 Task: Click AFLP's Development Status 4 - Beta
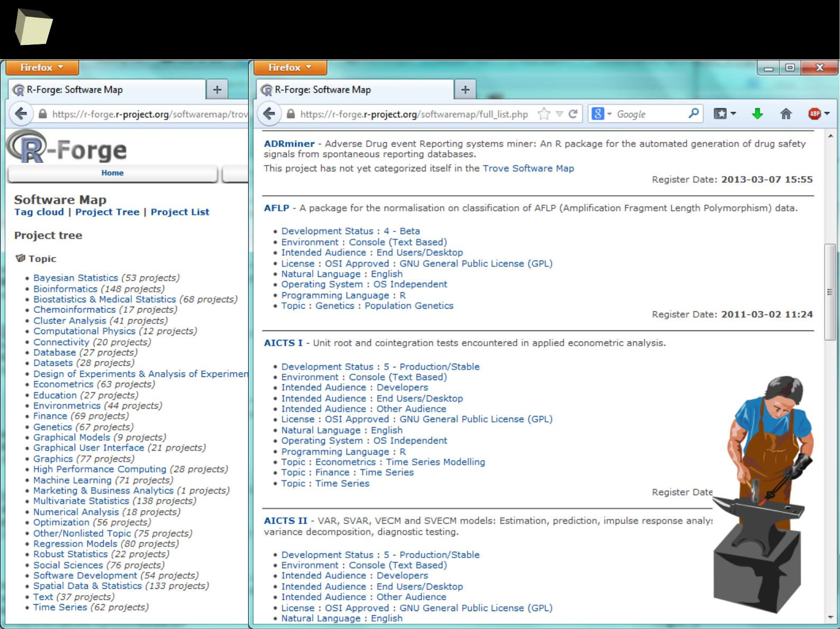point(351,231)
